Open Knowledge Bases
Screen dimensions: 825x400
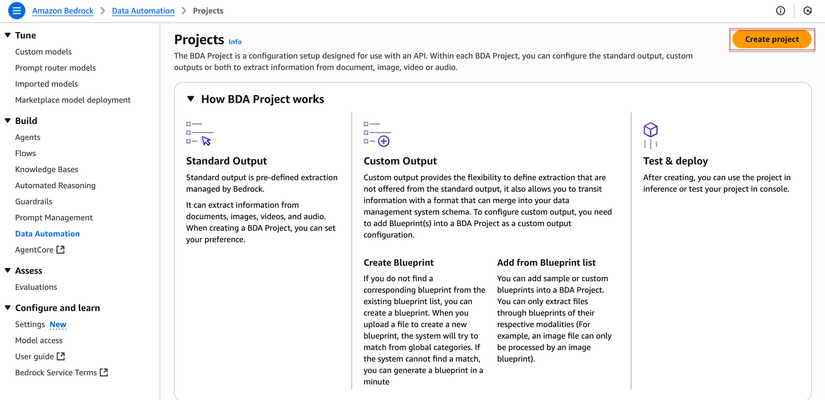tap(46, 169)
